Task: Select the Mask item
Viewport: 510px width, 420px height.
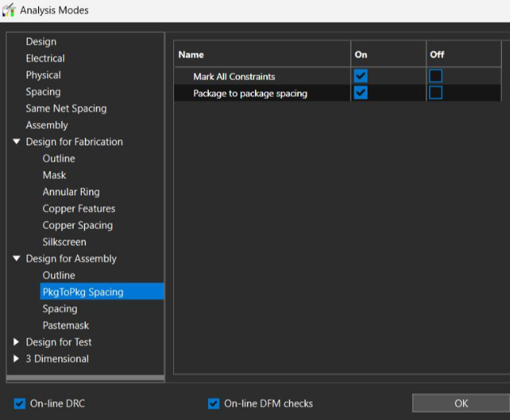Action: click(x=54, y=176)
